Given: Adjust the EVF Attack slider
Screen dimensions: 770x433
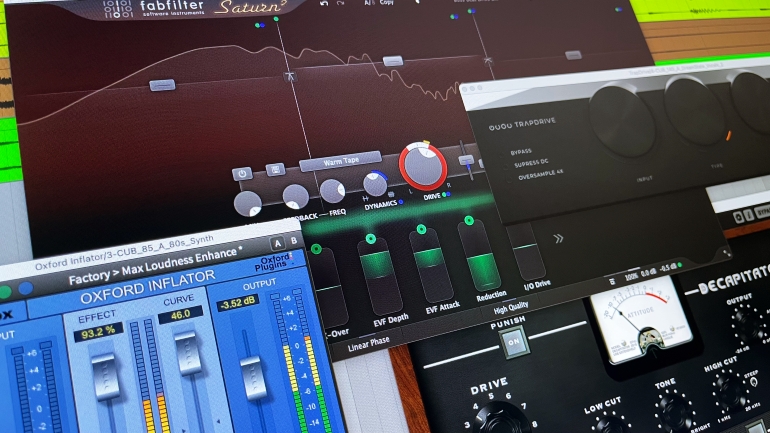Looking at the screenshot, I should tap(431, 265).
